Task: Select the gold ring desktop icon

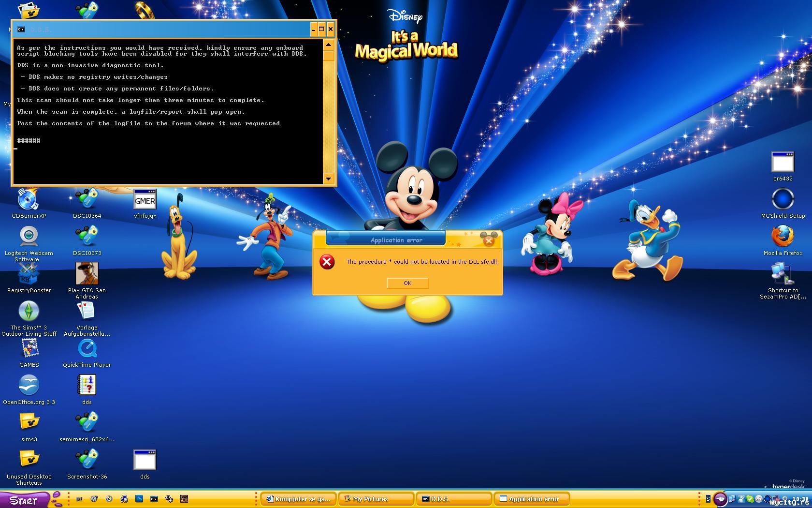Action: pos(145,10)
